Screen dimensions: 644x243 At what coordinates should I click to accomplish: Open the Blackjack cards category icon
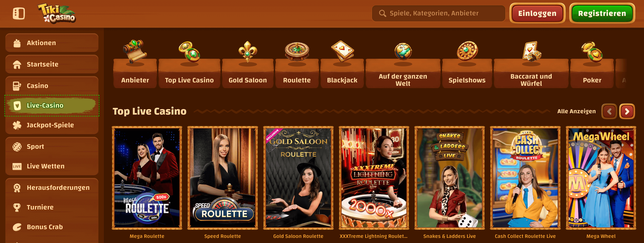click(x=342, y=51)
